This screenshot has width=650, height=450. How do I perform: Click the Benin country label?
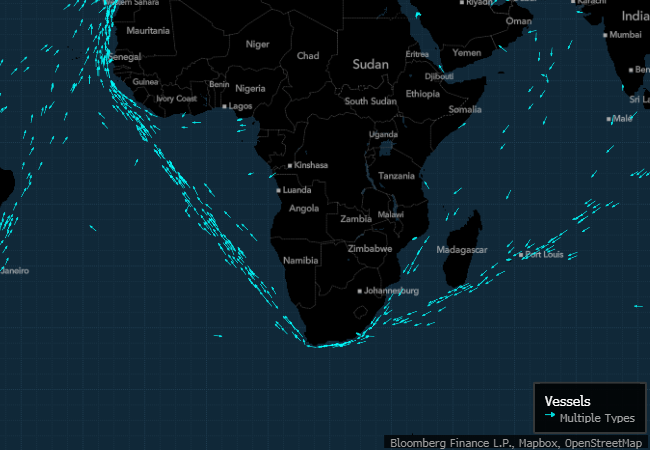click(x=219, y=84)
